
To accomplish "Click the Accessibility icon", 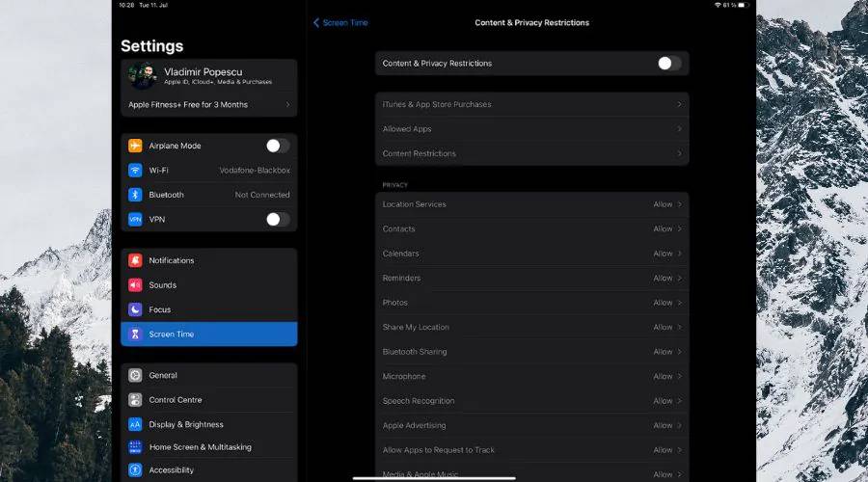I will [135, 469].
